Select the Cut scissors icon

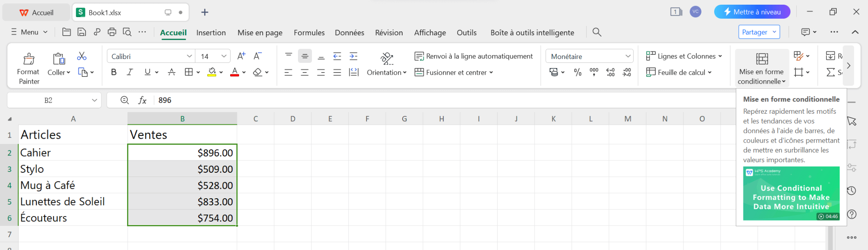tap(82, 56)
